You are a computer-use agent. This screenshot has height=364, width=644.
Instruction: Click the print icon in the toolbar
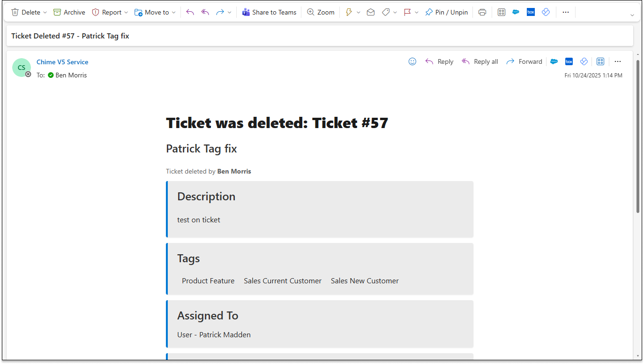[x=482, y=12]
